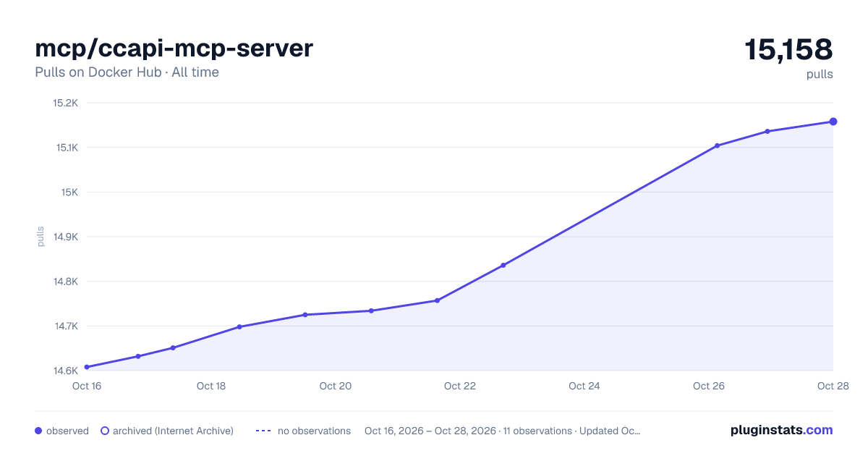868x456 pixels.
Task: Click the first data point at Oct 16
Action: [x=87, y=367]
